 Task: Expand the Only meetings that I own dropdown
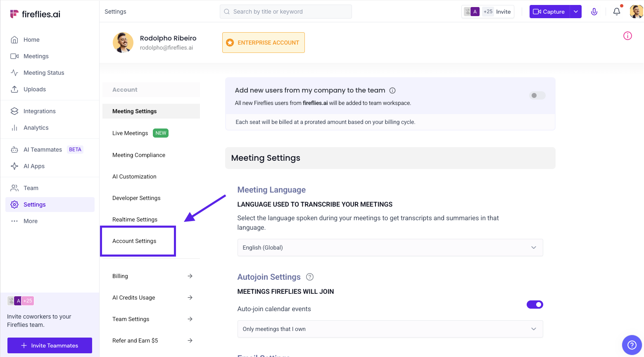(x=390, y=329)
